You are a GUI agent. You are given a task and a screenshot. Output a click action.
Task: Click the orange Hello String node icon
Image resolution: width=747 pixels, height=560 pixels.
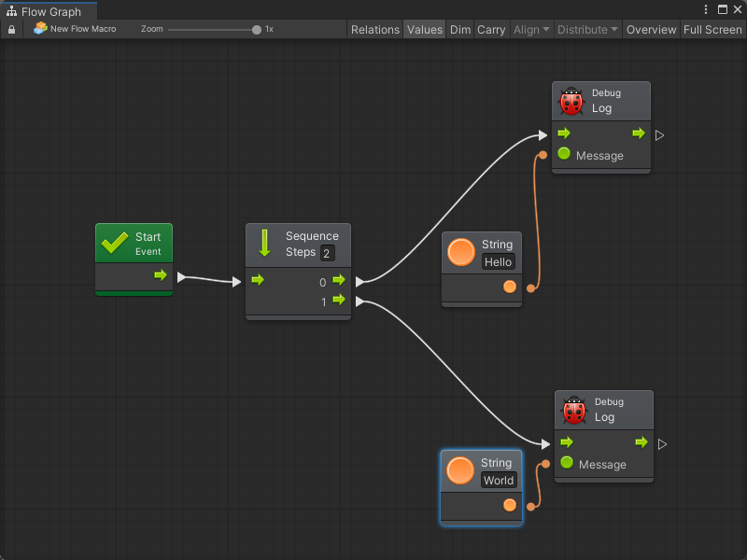pyautogui.click(x=461, y=253)
